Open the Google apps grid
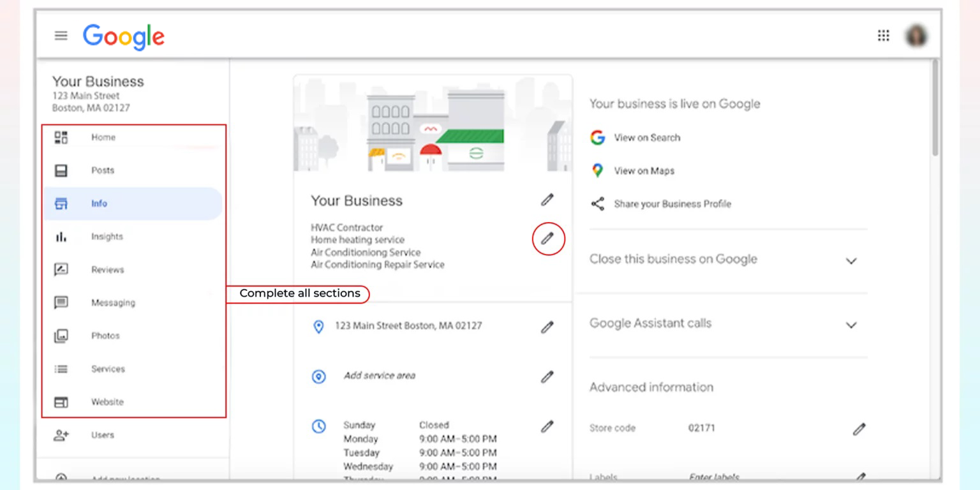 [883, 36]
